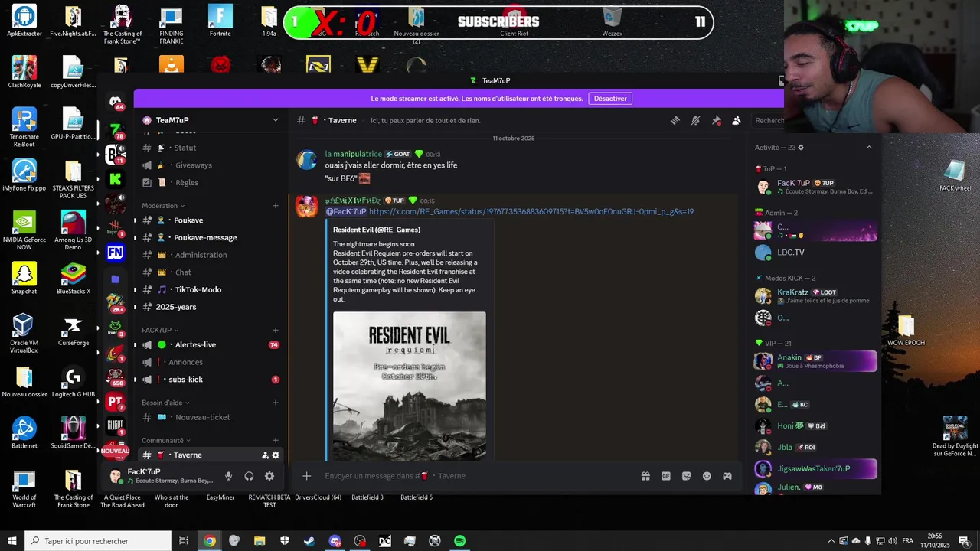Image resolution: width=980 pixels, height=551 pixels.
Task: Open member LDC.TV in member list
Action: pos(815,253)
